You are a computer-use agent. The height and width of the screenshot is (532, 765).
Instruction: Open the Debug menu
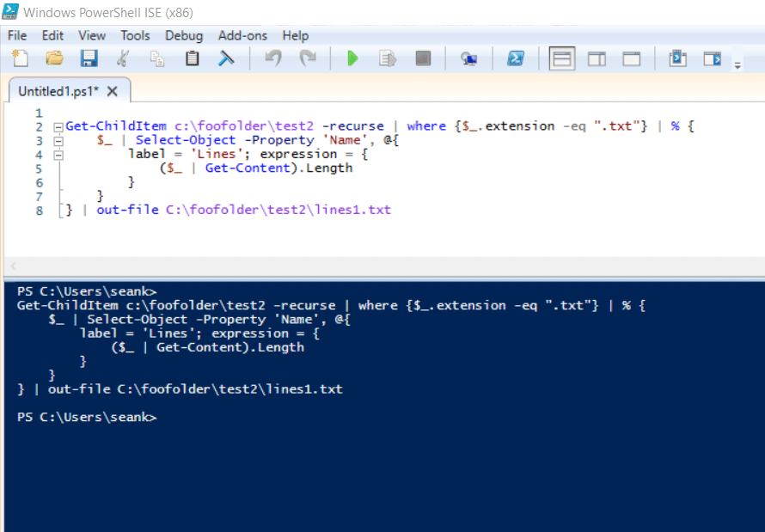pyautogui.click(x=184, y=35)
